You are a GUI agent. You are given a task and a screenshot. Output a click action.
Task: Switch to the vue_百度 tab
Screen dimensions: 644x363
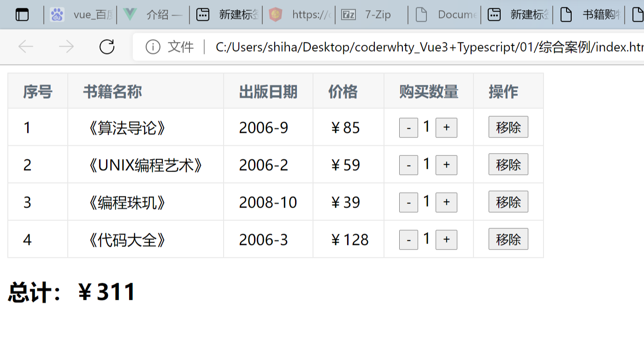point(82,15)
